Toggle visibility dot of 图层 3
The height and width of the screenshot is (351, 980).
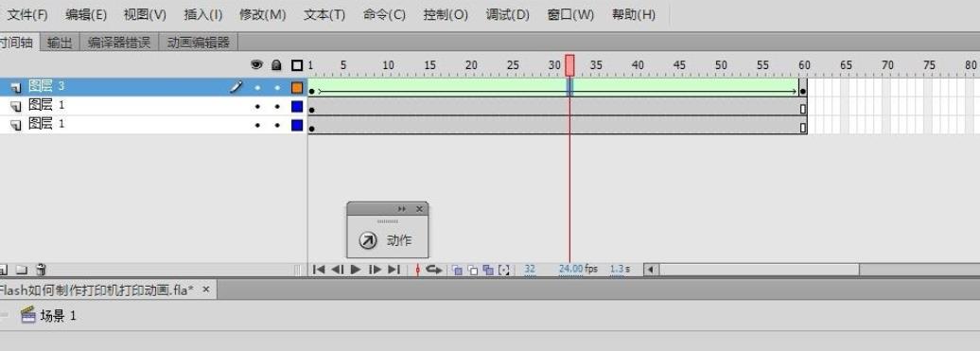click(257, 88)
